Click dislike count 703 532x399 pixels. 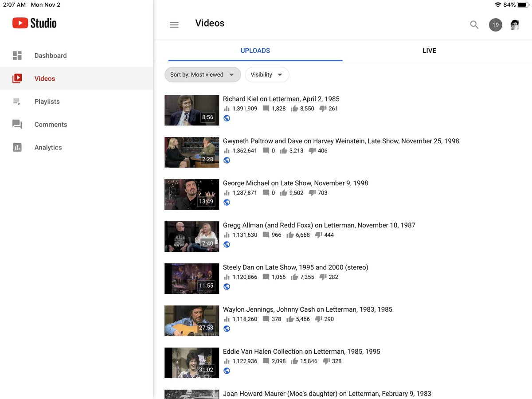pyautogui.click(x=322, y=193)
